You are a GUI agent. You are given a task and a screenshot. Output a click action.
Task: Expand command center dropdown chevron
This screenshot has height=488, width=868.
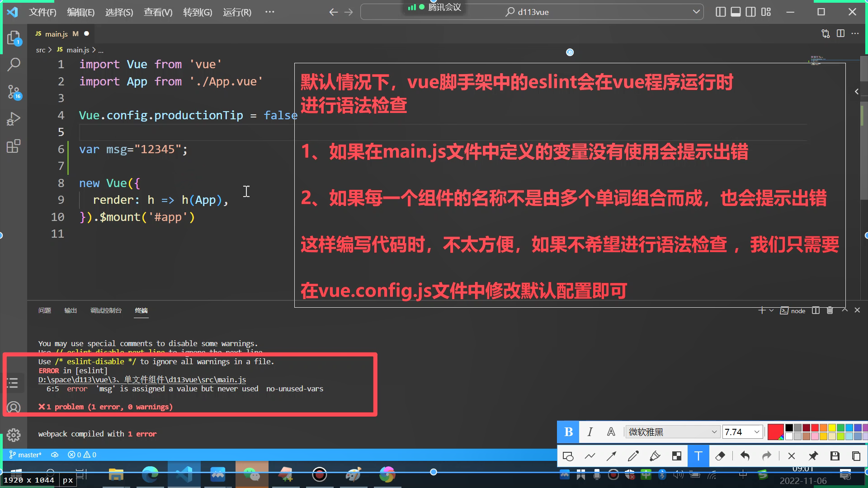tap(696, 12)
